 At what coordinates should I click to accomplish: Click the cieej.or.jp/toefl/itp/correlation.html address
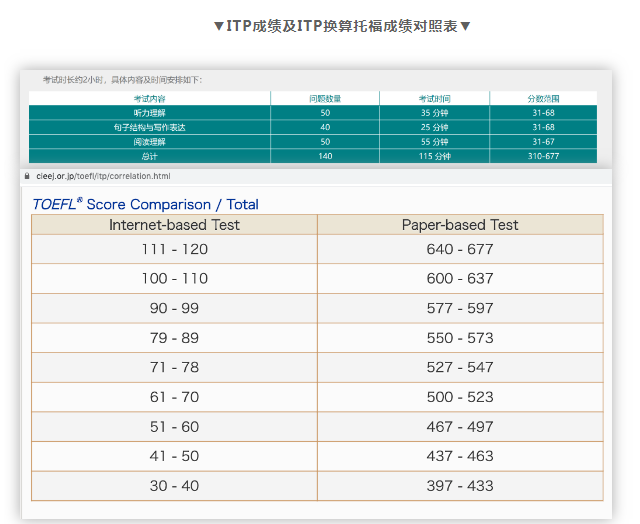click(x=103, y=176)
